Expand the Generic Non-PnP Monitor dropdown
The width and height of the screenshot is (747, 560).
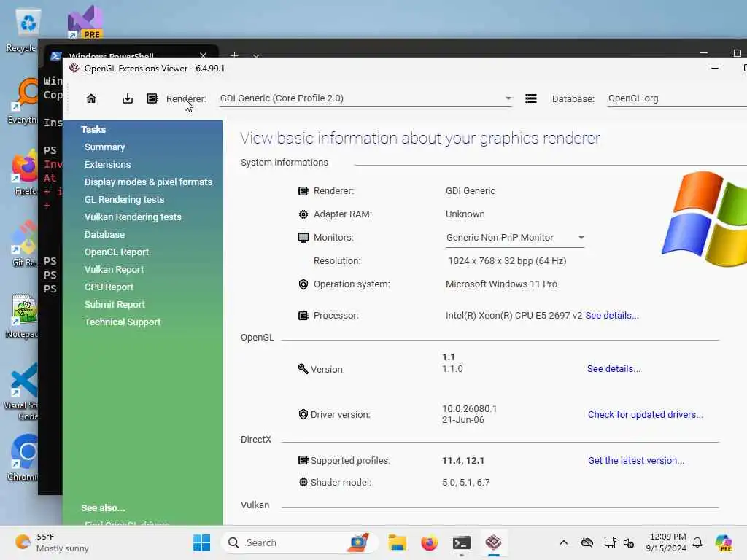(515, 238)
